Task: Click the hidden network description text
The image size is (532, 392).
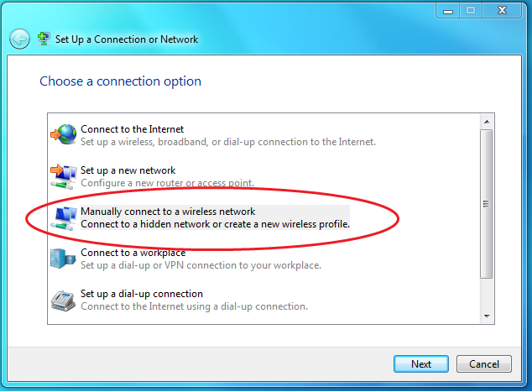Action: [215, 224]
